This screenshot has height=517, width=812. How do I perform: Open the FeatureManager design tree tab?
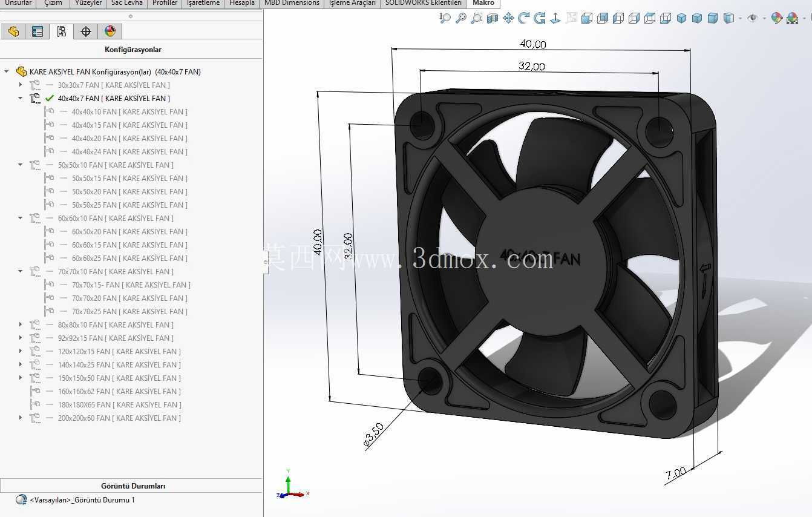coord(13,31)
